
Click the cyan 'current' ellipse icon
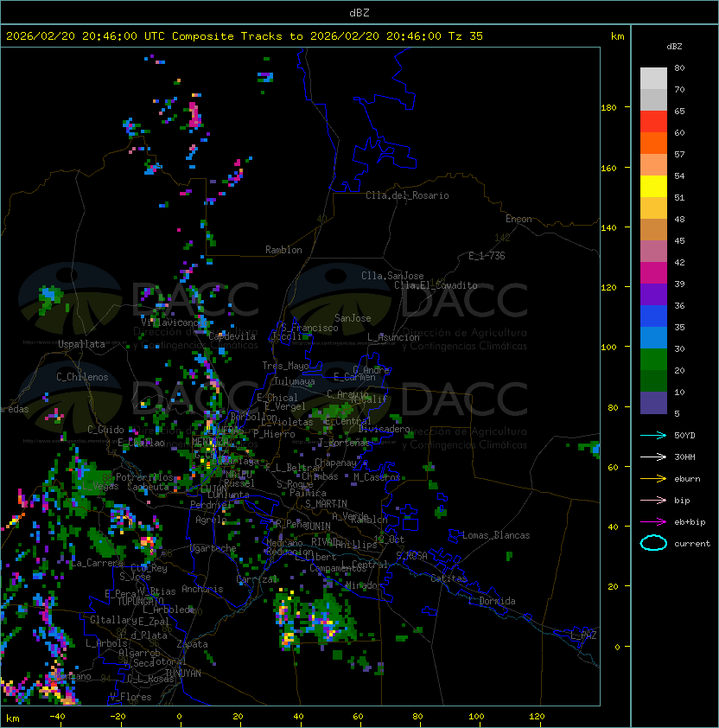(653, 543)
